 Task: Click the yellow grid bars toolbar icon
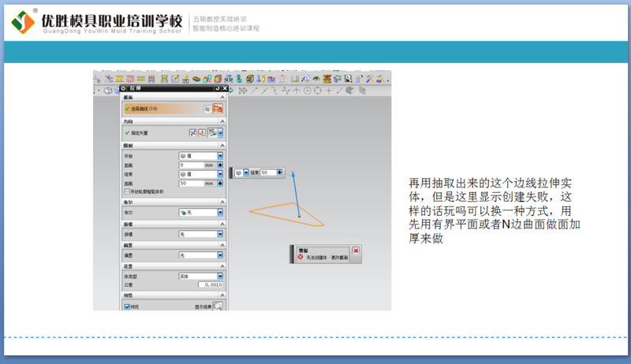pos(141,79)
